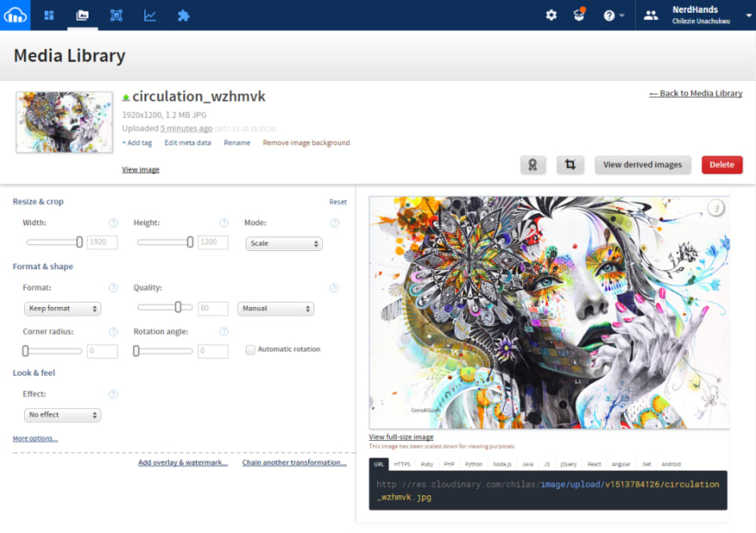
Task: Open View full-size image link
Action: pyautogui.click(x=401, y=437)
